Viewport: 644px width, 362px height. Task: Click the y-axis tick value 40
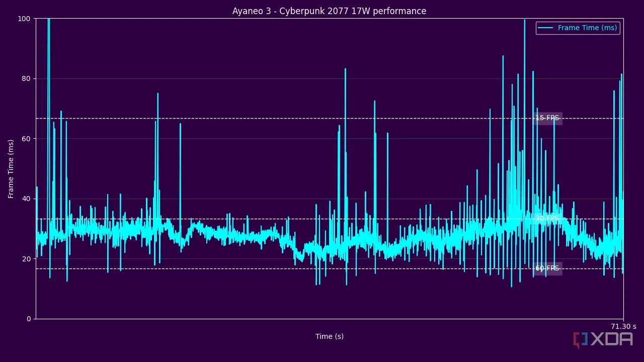pos(26,199)
